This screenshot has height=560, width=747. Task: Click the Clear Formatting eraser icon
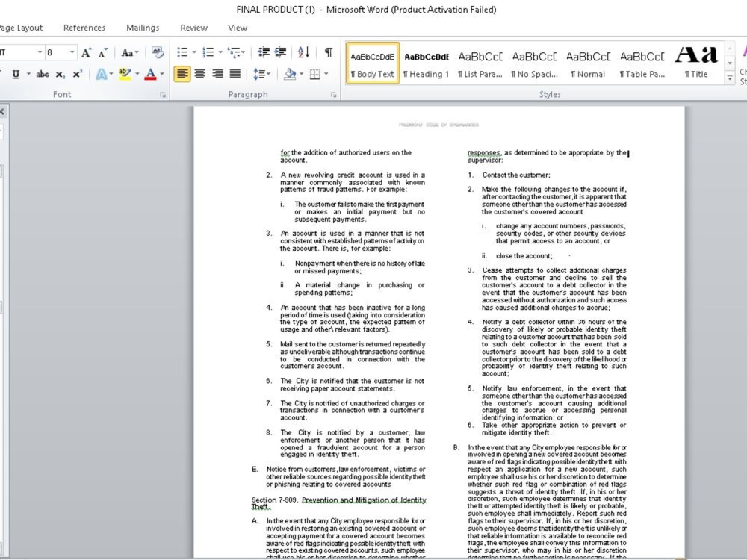pos(158,52)
